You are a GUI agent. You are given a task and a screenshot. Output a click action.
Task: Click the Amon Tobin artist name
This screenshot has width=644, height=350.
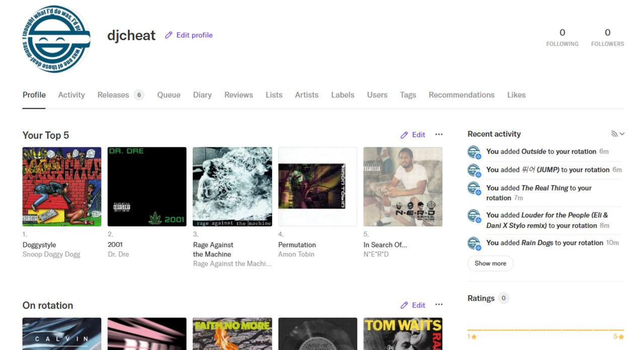click(296, 254)
